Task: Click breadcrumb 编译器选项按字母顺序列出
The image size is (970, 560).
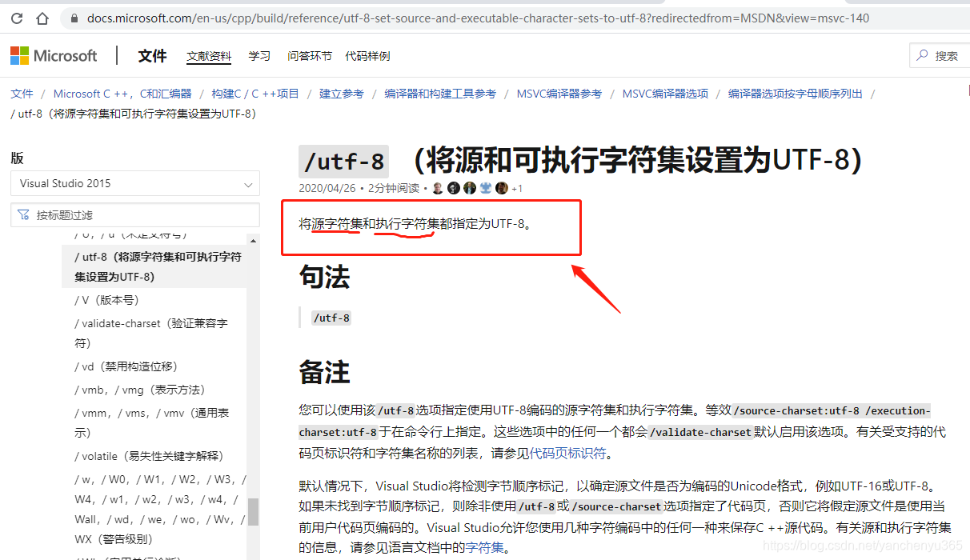Action: pyautogui.click(x=796, y=94)
